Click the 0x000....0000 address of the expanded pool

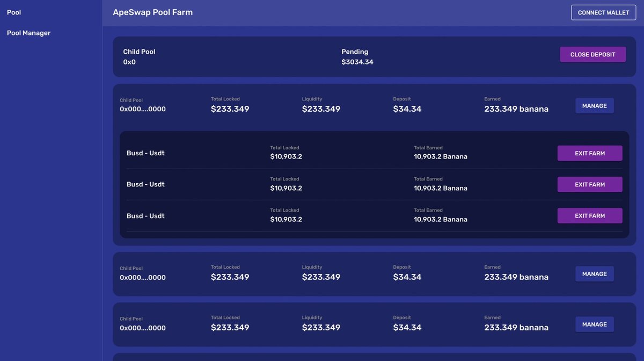(x=143, y=109)
